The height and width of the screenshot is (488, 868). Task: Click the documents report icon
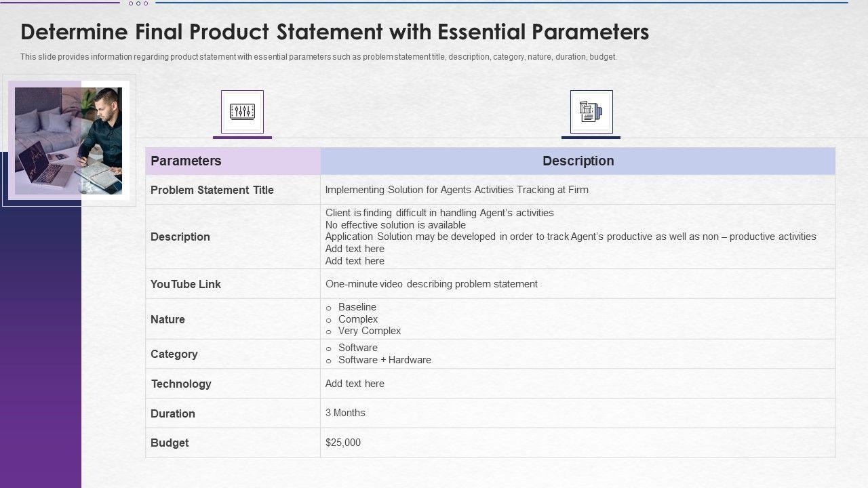[591, 111]
